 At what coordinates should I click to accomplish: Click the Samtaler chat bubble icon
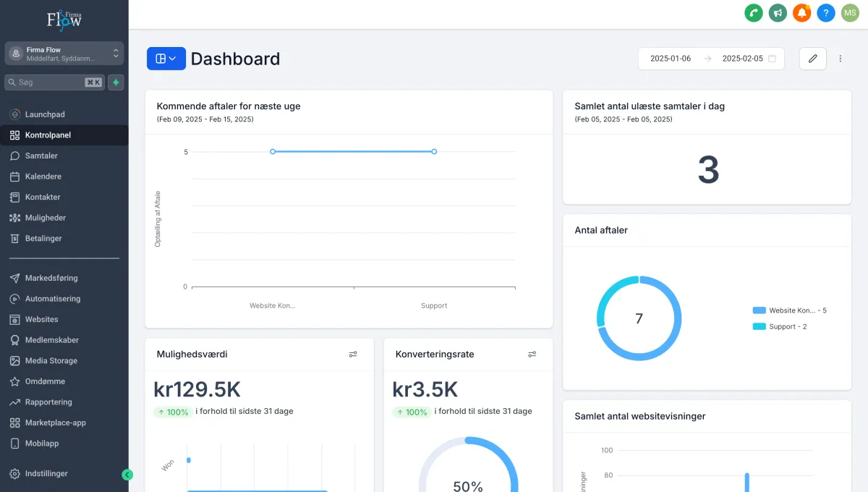click(x=14, y=156)
